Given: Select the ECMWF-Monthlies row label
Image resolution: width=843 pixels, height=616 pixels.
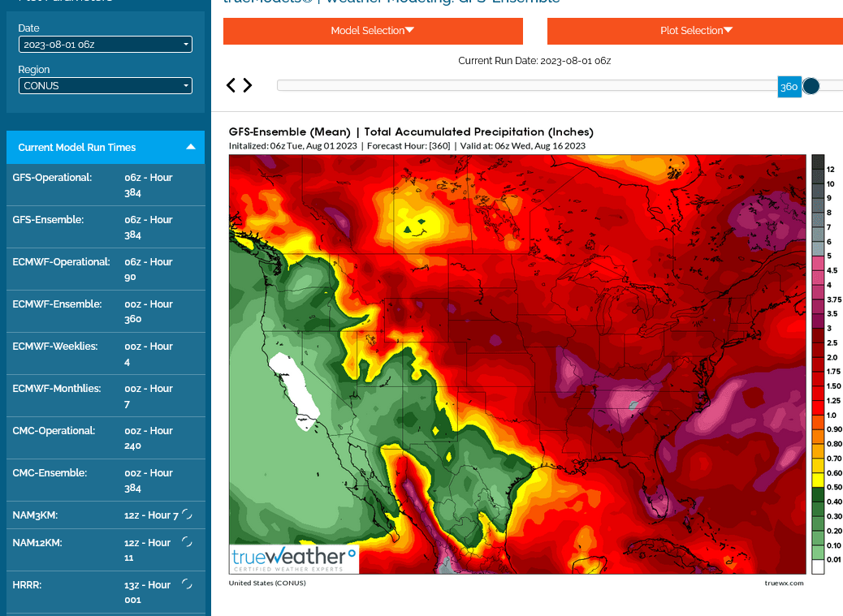Looking at the screenshot, I should [x=57, y=388].
